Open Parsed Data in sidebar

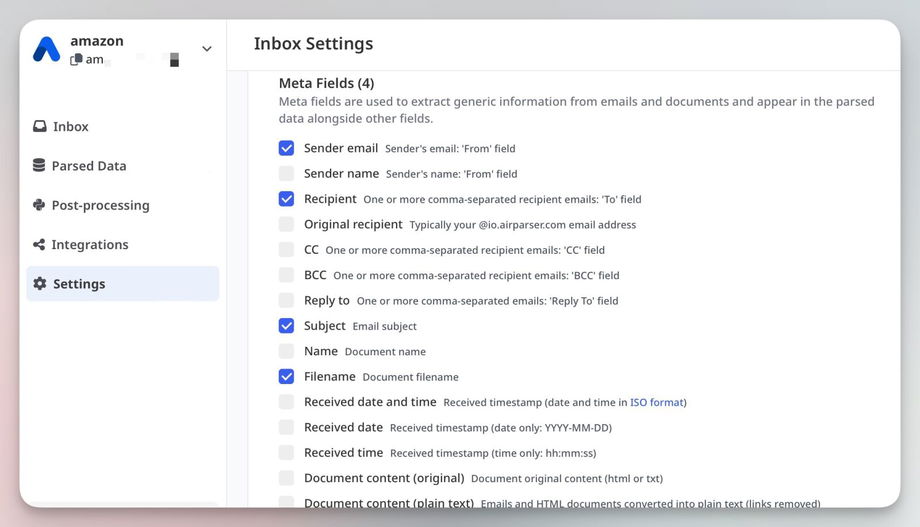(89, 166)
